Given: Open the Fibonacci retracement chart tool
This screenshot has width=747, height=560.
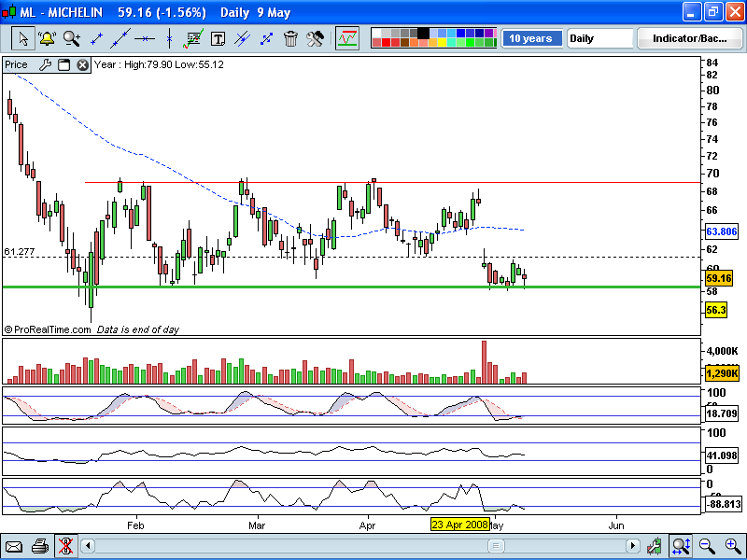Looking at the screenshot, I should point(193,38).
